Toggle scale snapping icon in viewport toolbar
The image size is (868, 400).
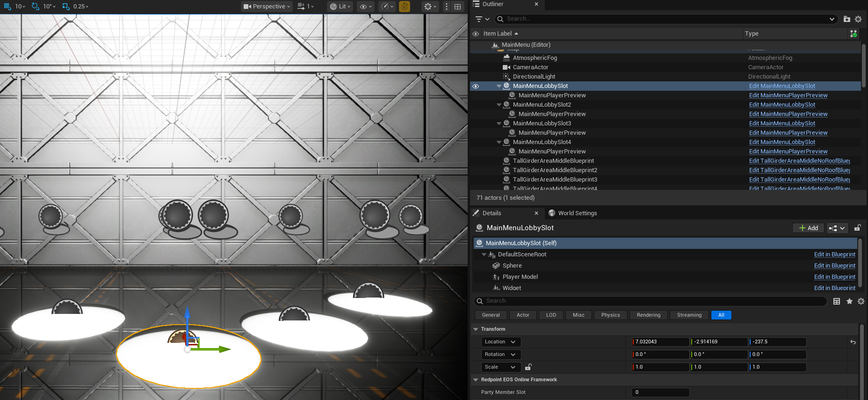click(x=66, y=7)
